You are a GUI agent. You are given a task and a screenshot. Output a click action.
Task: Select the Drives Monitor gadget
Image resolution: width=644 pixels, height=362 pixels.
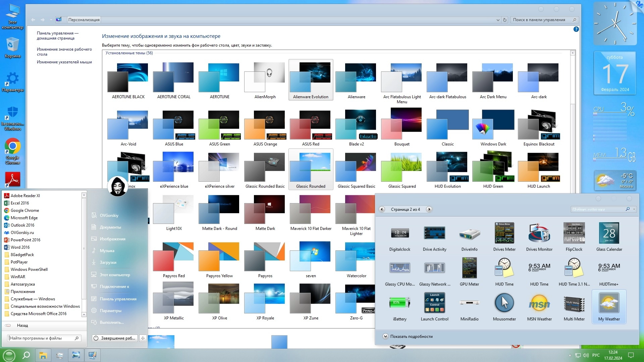[539, 234]
